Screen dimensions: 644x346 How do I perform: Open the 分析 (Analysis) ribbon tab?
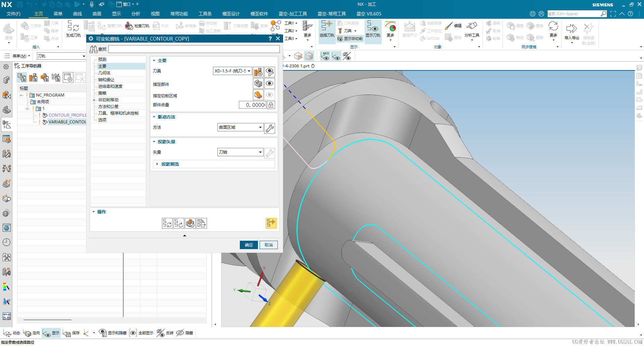136,14
